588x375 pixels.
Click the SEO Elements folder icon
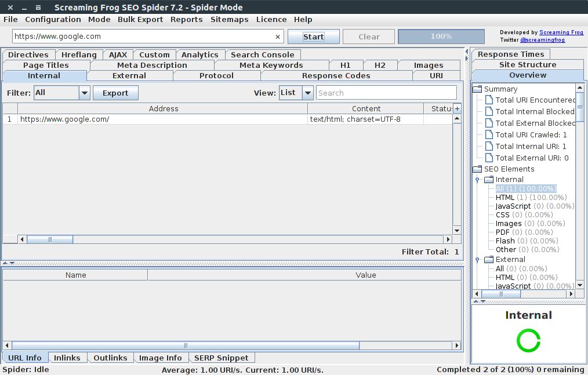point(477,169)
